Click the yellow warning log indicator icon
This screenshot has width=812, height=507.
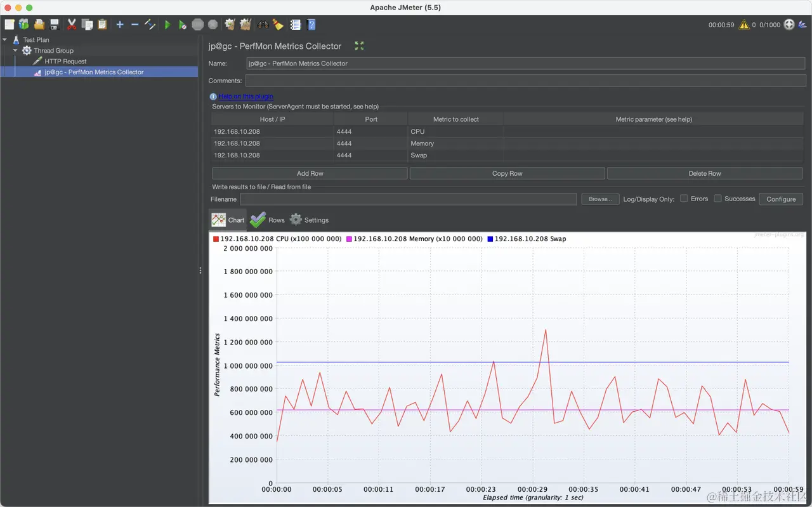(744, 25)
